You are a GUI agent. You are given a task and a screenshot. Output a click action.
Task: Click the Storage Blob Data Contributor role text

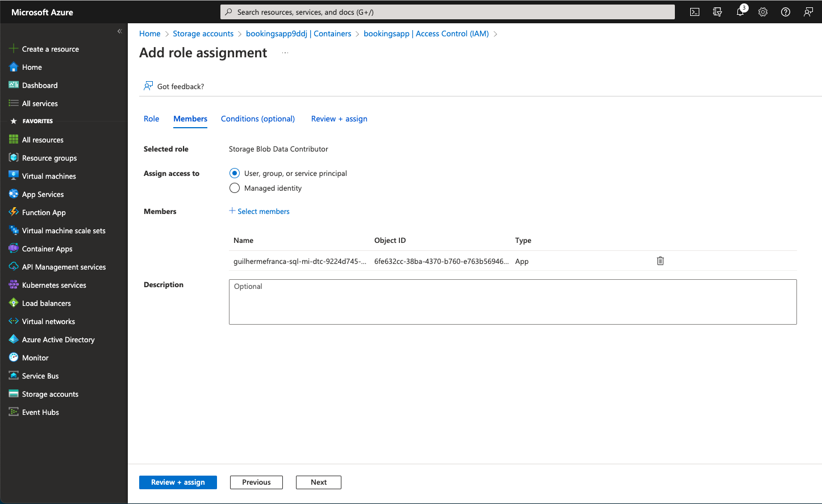[278, 149]
